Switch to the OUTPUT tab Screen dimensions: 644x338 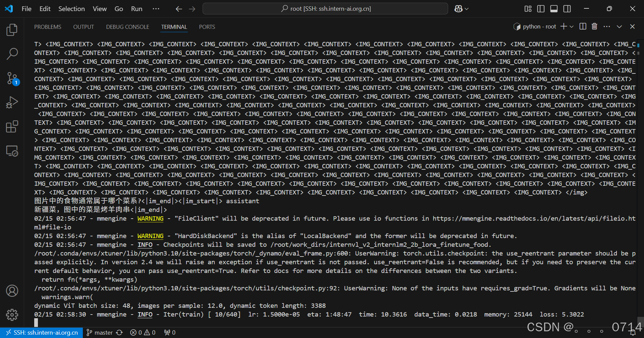tap(84, 27)
